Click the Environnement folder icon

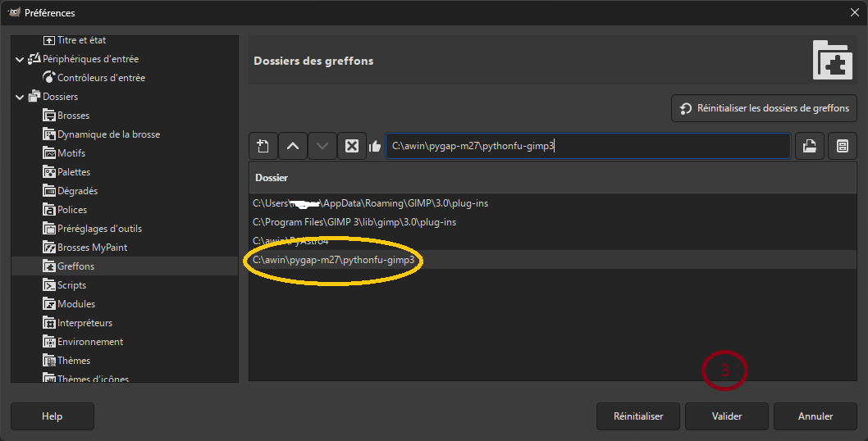(49, 341)
